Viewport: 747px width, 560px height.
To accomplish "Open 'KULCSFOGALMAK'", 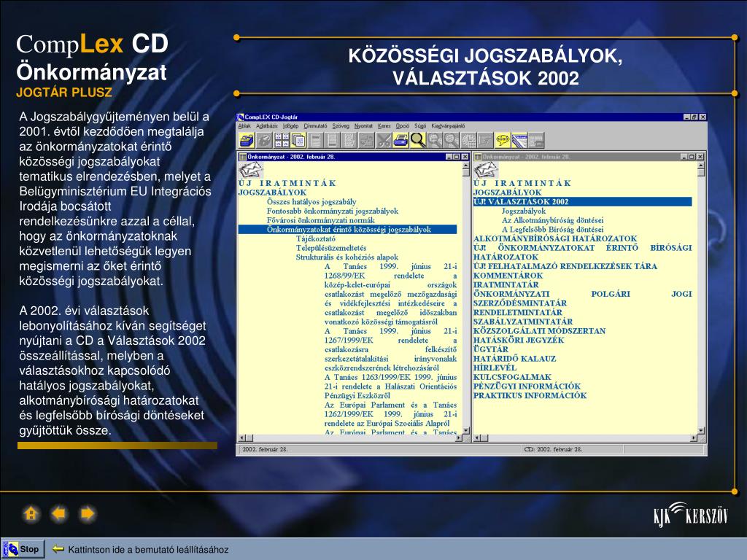I will (x=512, y=377).
